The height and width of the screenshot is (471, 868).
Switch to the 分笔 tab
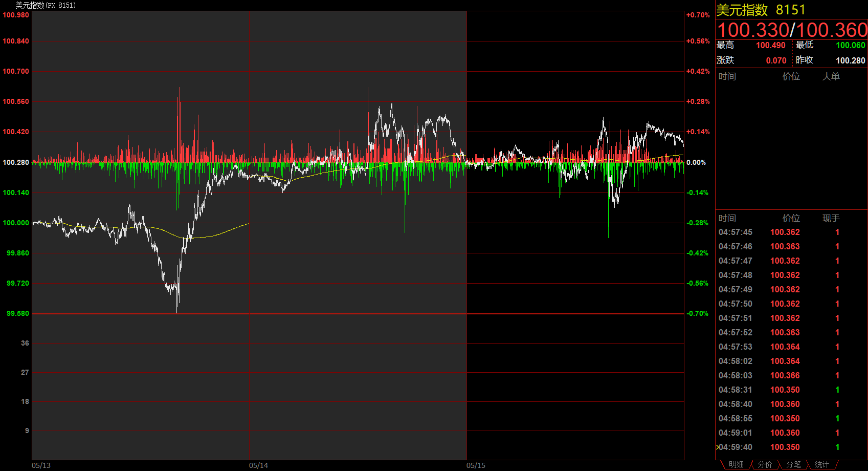(793, 464)
